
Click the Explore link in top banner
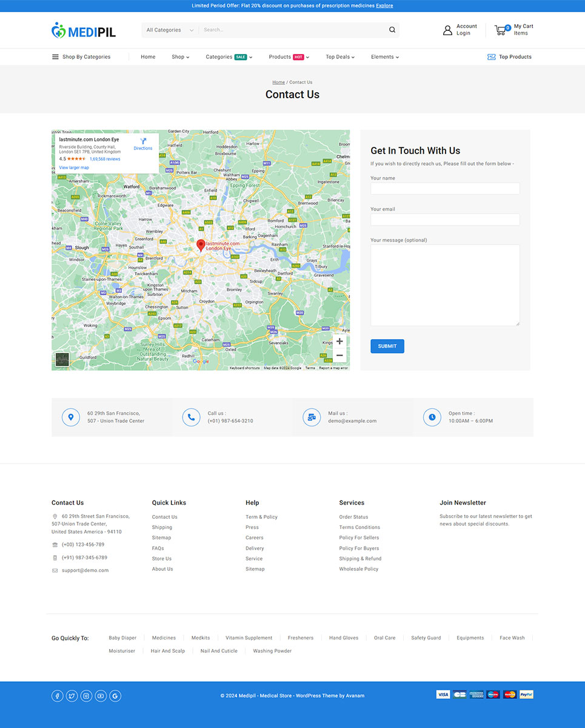(384, 5)
